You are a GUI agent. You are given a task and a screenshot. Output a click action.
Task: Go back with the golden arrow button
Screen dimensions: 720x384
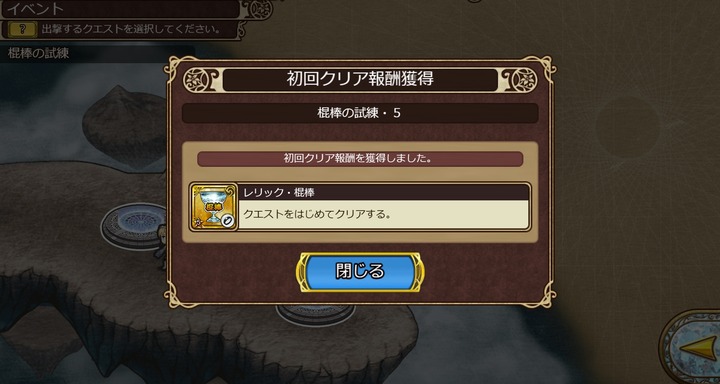coord(698,348)
